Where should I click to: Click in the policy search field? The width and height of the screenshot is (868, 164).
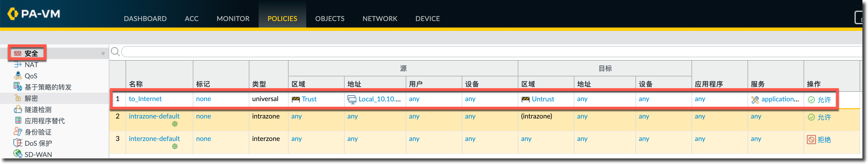pos(472,52)
